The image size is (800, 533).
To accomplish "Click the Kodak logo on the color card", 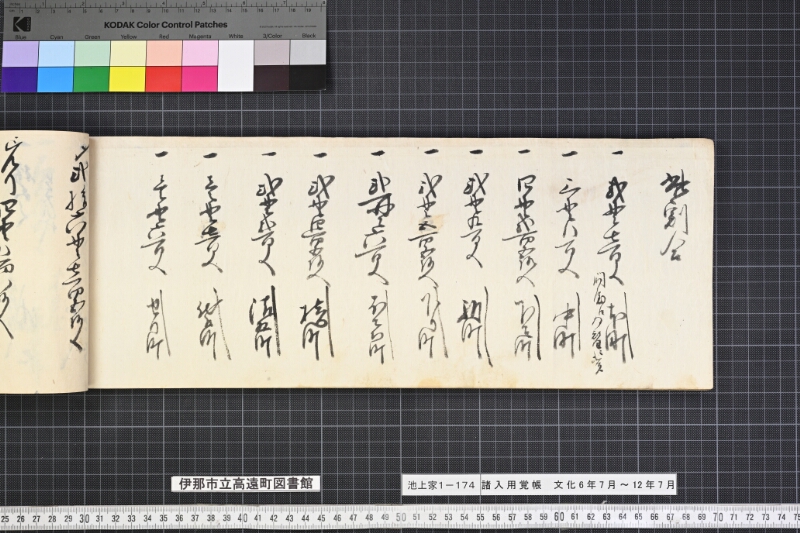I will pyautogui.click(x=22, y=24).
